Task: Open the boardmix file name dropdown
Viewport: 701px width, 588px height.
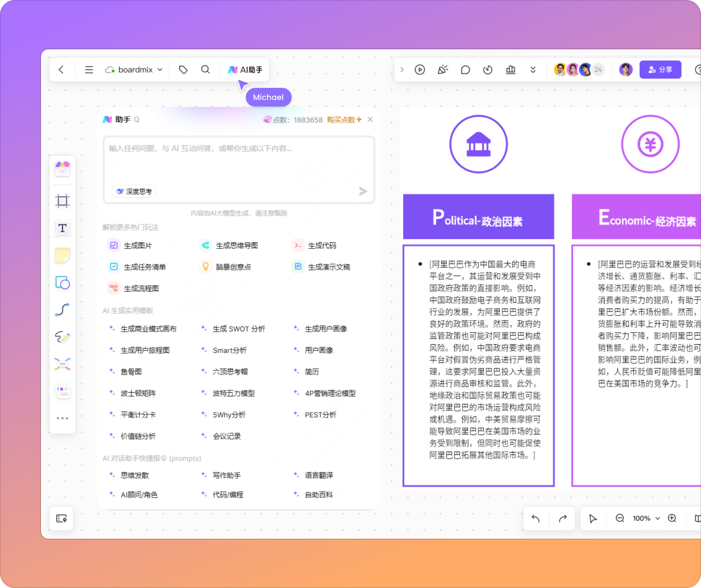Action: [x=134, y=70]
